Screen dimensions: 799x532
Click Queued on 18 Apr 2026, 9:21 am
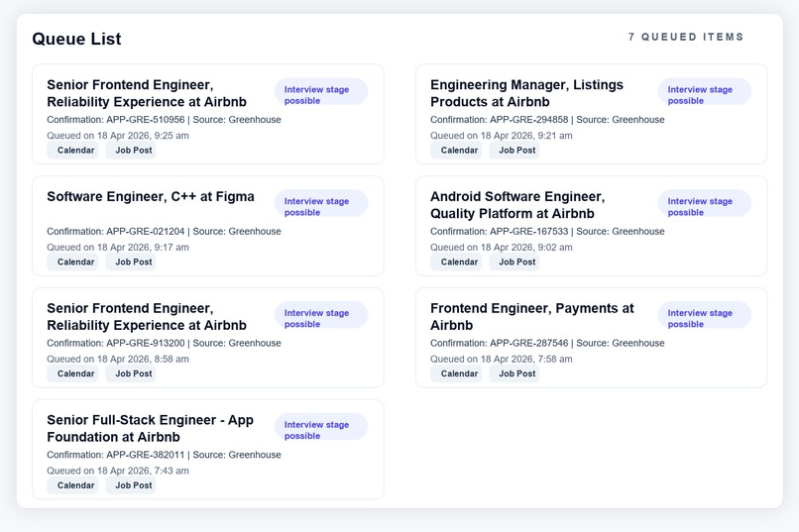click(502, 136)
